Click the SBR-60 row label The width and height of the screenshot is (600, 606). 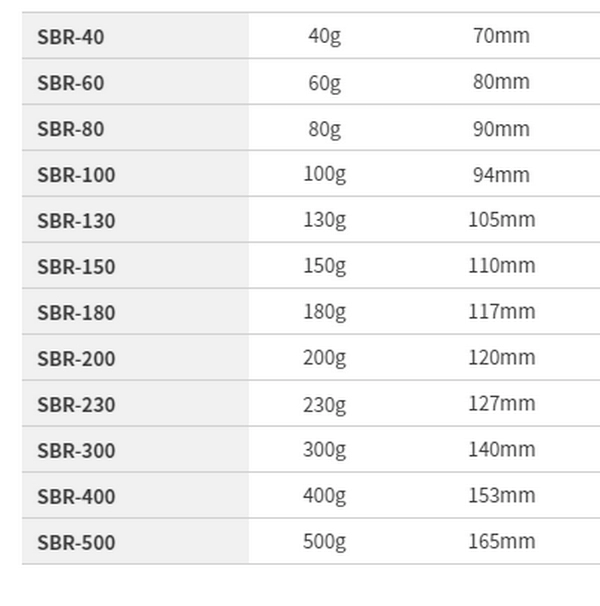[70, 83]
